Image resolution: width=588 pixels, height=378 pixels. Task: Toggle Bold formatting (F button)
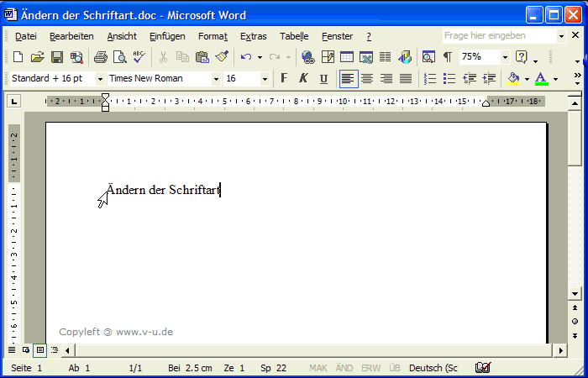coord(284,79)
